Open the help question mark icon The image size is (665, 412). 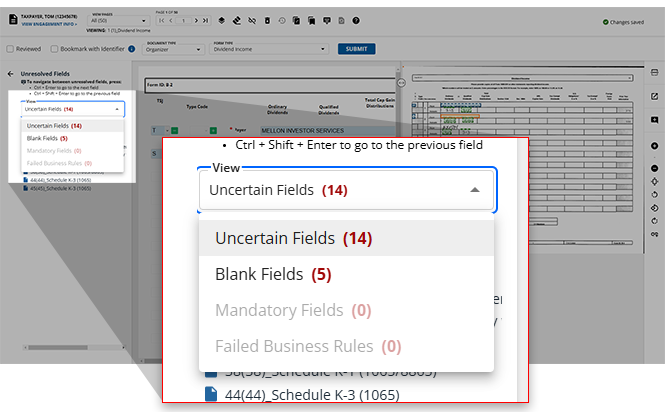pyautogui.click(x=356, y=20)
